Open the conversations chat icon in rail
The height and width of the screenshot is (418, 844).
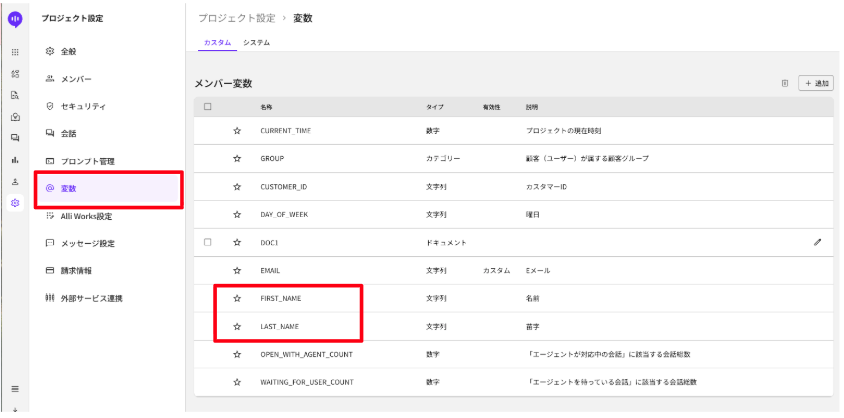coord(14,137)
